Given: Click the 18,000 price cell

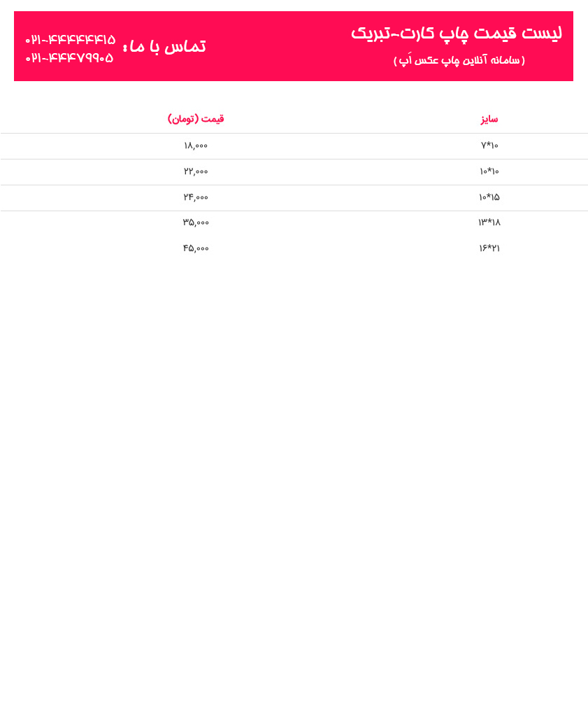Looking at the screenshot, I should click(x=196, y=145).
